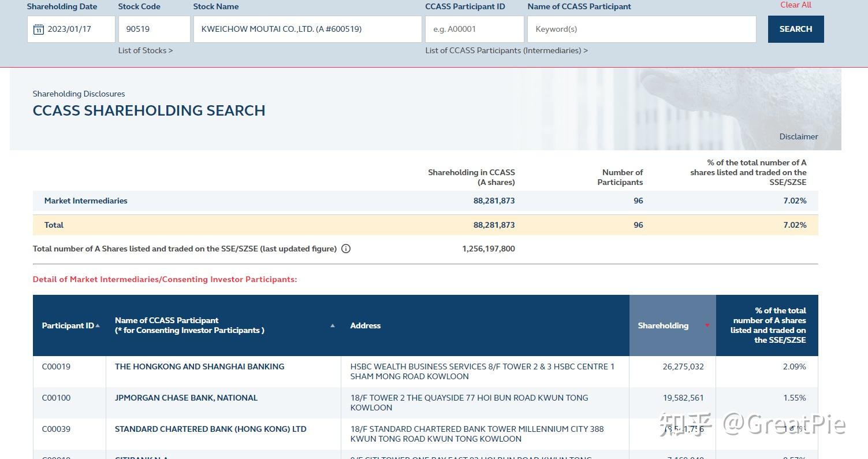
Task: Focus the Stock Name input field
Action: [308, 29]
